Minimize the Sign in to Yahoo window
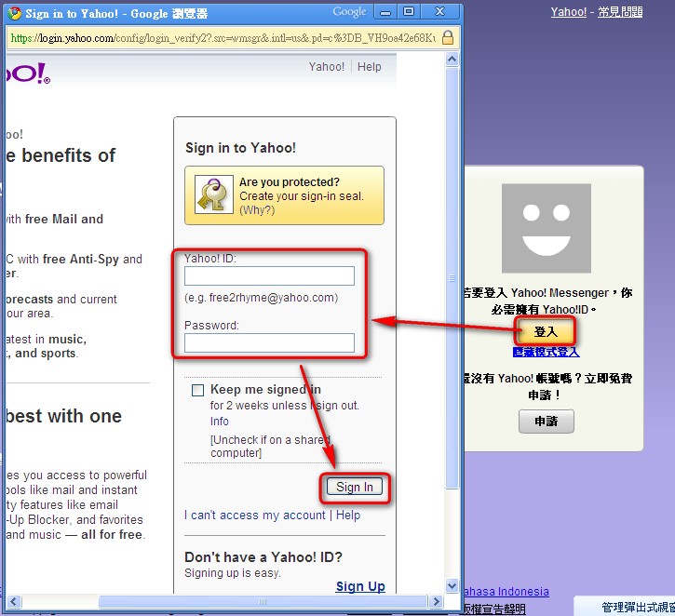The width and height of the screenshot is (675, 616). 385,12
